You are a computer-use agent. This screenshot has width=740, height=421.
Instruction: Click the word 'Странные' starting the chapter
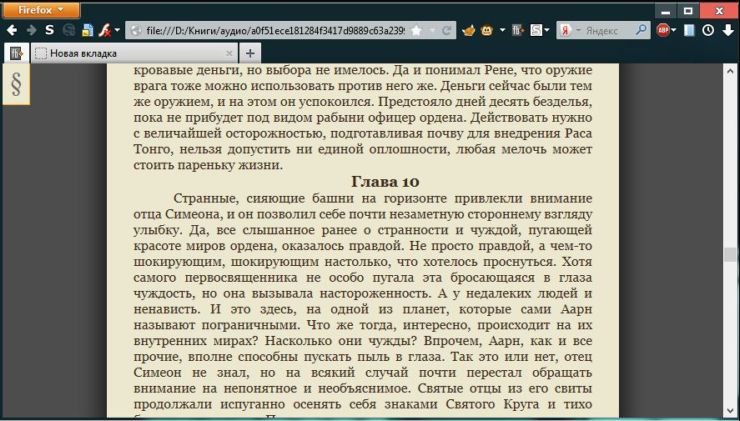tap(202, 198)
